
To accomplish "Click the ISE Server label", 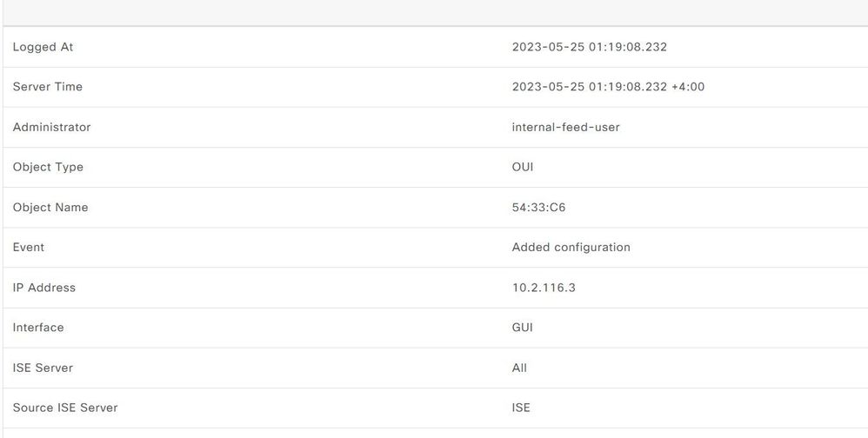I will [x=43, y=368].
